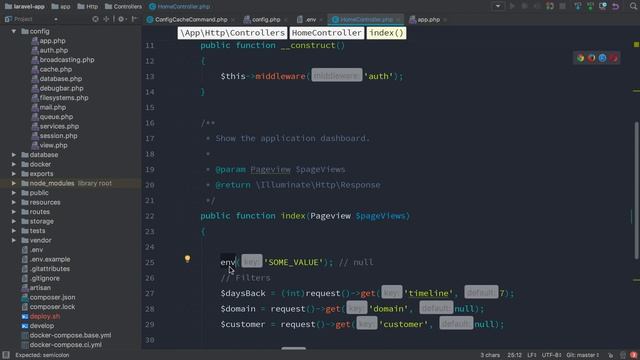Screen dimensions: 640x360
Task: Click UTF-8 encoding in status bar
Action: [551, 355]
